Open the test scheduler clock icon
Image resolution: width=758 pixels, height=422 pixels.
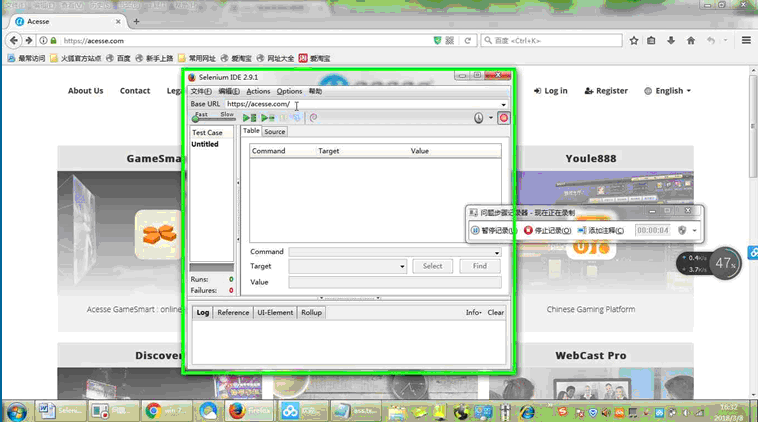[x=478, y=118]
